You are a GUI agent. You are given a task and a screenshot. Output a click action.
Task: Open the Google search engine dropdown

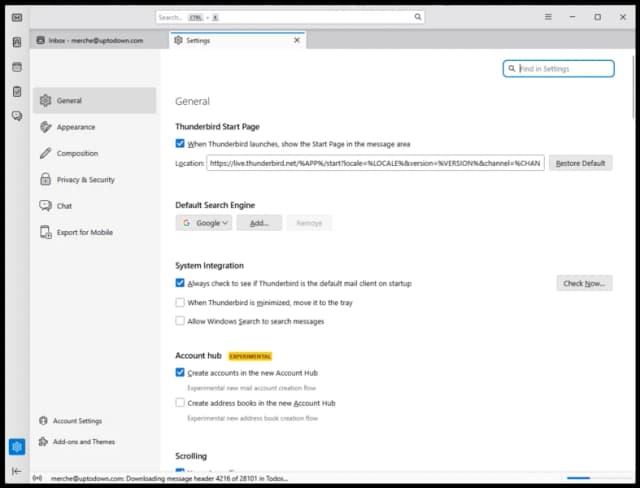[204, 223]
